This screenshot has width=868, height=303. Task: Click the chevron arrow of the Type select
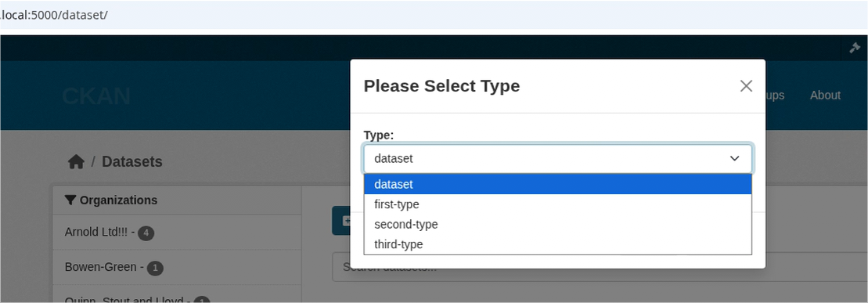click(x=734, y=158)
